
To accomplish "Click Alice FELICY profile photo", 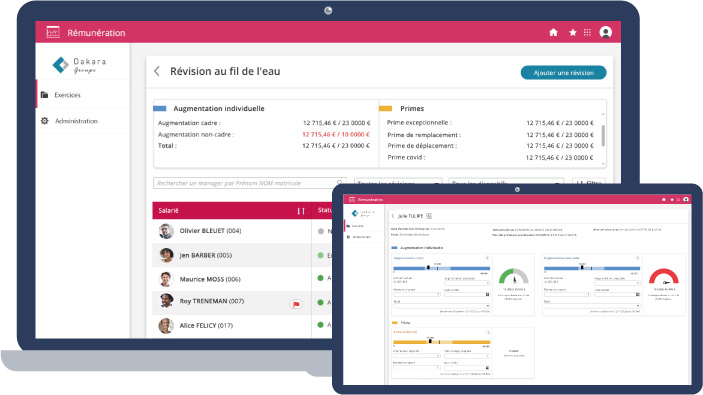I will pyautogui.click(x=166, y=326).
